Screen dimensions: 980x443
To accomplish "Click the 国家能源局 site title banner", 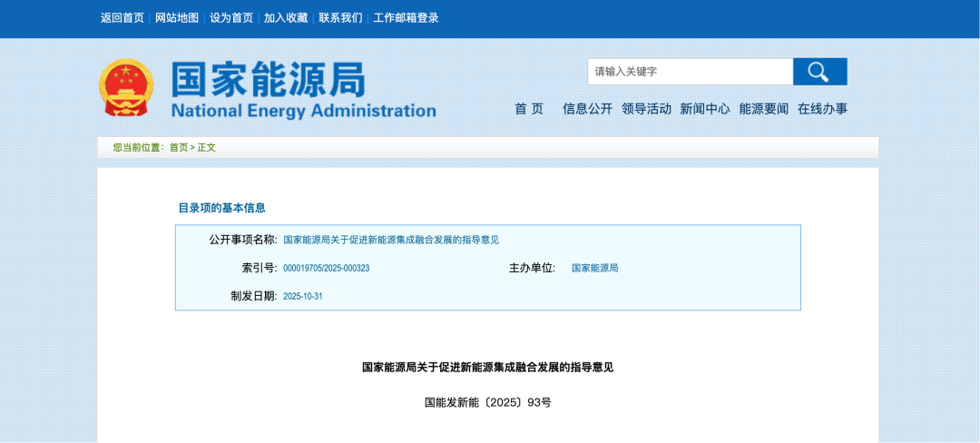I will click(x=303, y=91).
